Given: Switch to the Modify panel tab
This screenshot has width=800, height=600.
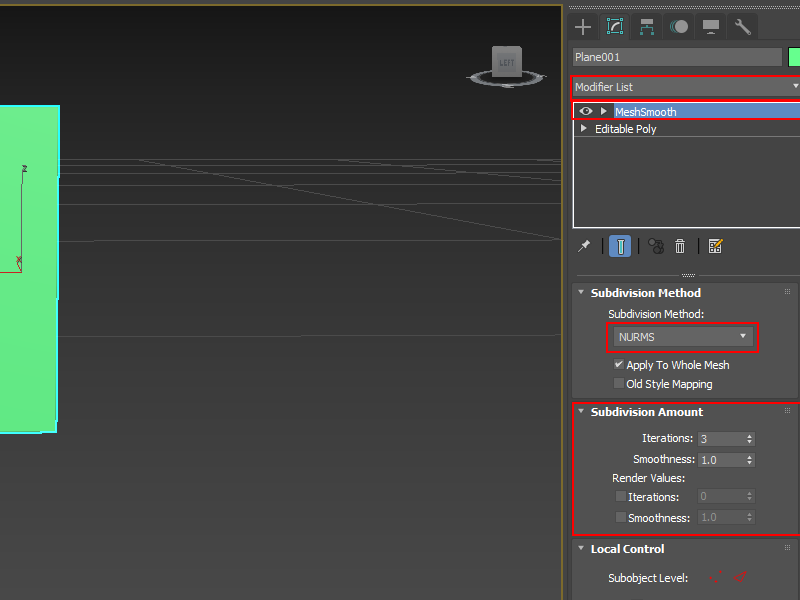Looking at the screenshot, I should pyautogui.click(x=615, y=27).
